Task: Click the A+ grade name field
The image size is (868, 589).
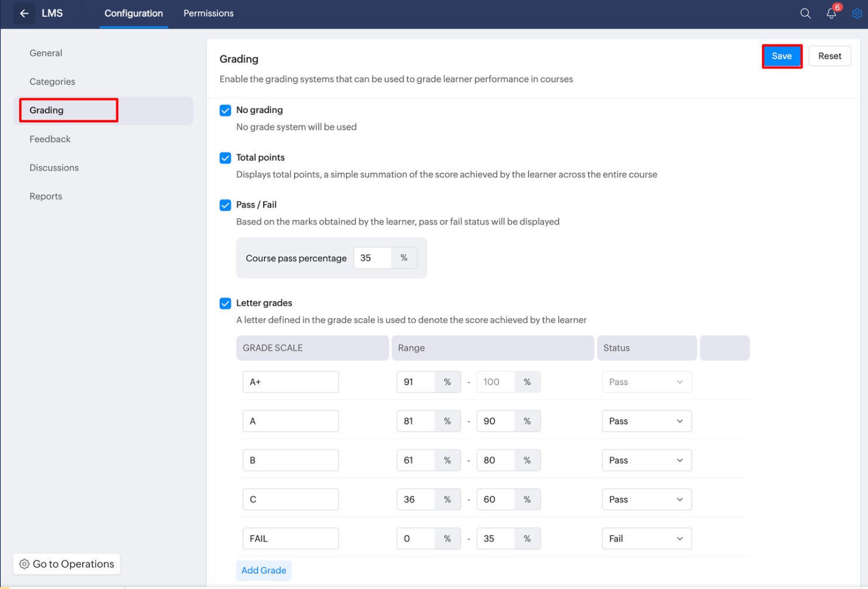Action: tap(291, 382)
